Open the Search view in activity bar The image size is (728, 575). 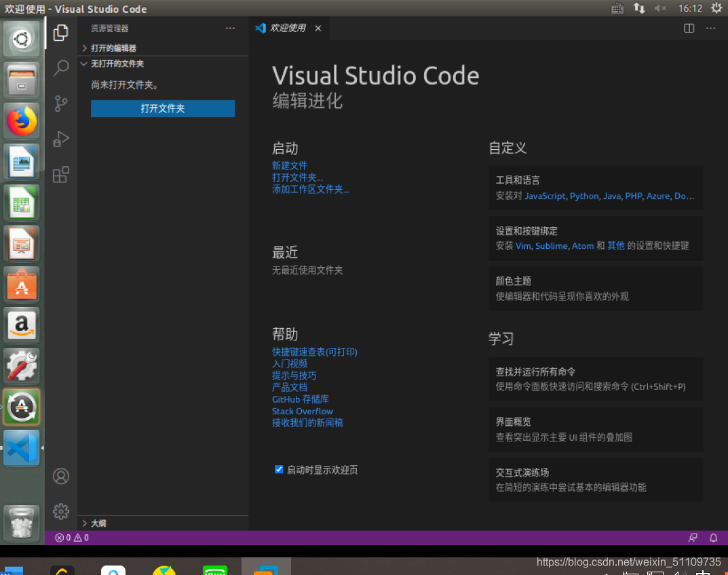(x=61, y=68)
